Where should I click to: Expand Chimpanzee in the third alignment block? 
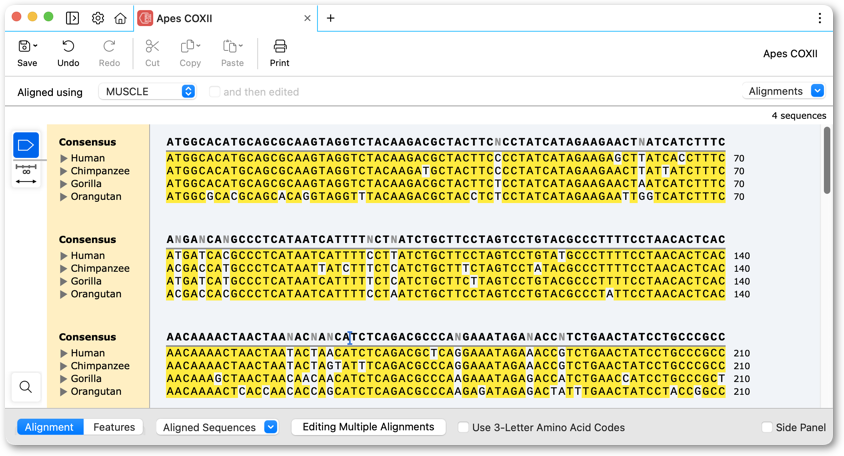tap(64, 366)
